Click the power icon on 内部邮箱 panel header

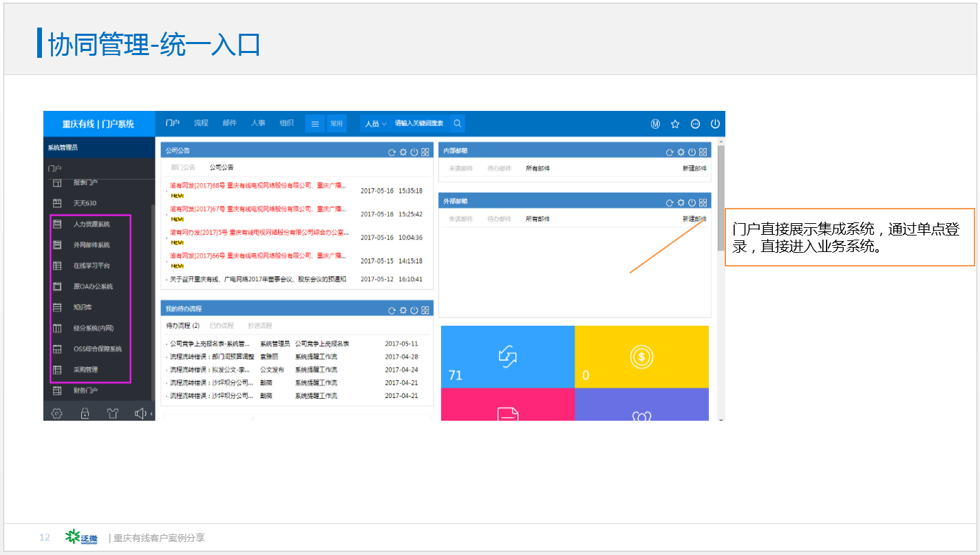(x=692, y=152)
